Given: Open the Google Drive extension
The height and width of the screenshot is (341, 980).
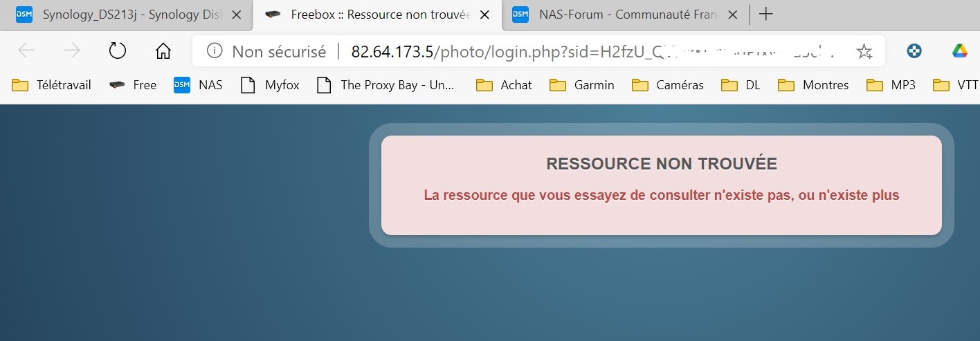Looking at the screenshot, I should point(959,50).
